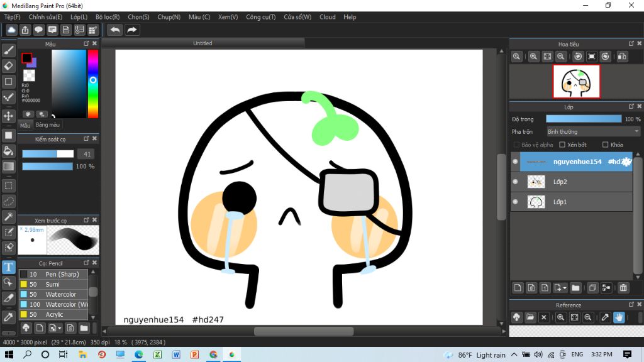Undock the Reference panel
The image size is (644, 362).
[631, 305]
